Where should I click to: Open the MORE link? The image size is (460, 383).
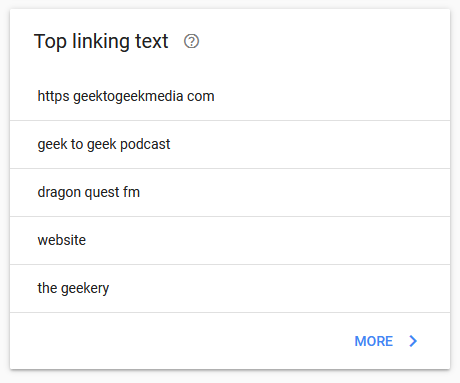[374, 341]
